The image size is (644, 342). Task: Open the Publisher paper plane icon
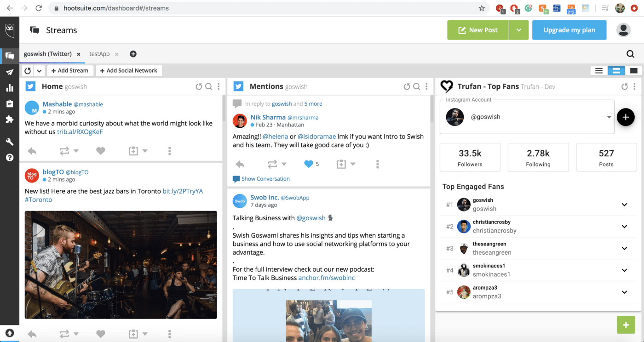(10, 73)
